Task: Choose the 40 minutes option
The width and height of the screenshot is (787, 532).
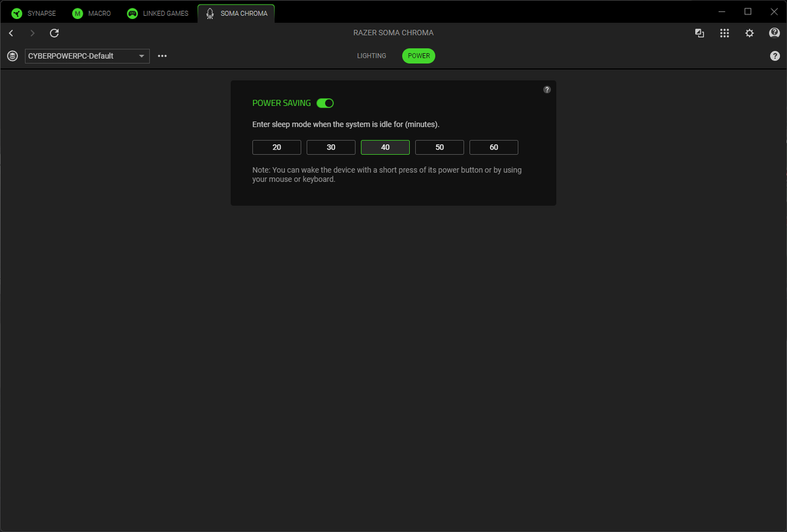Action: point(386,148)
